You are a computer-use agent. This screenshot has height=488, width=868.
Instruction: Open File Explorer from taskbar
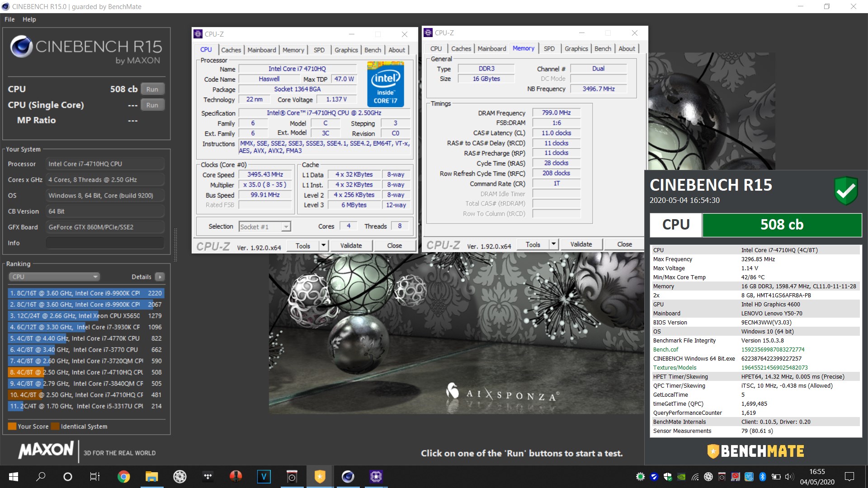[151, 476]
